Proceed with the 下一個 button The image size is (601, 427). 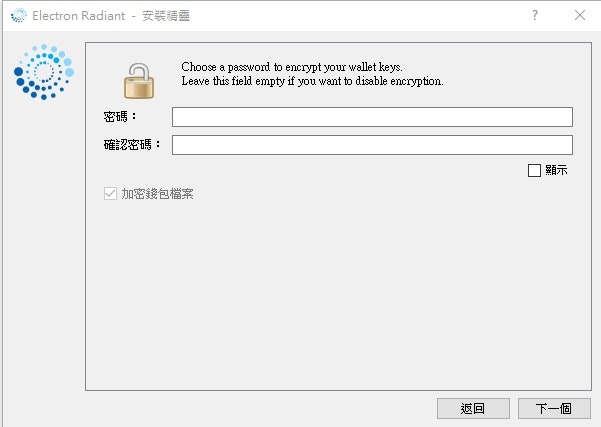[x=554, y=409]
